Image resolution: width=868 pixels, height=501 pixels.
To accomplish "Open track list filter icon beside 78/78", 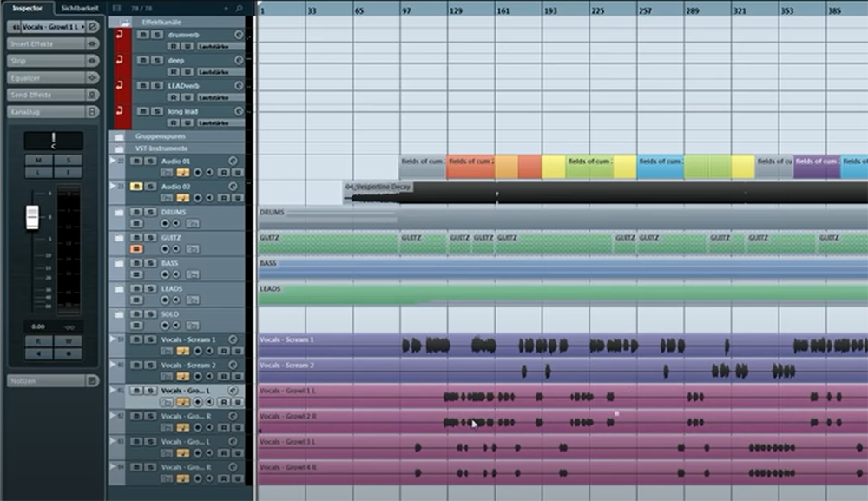I will point(117,9).
